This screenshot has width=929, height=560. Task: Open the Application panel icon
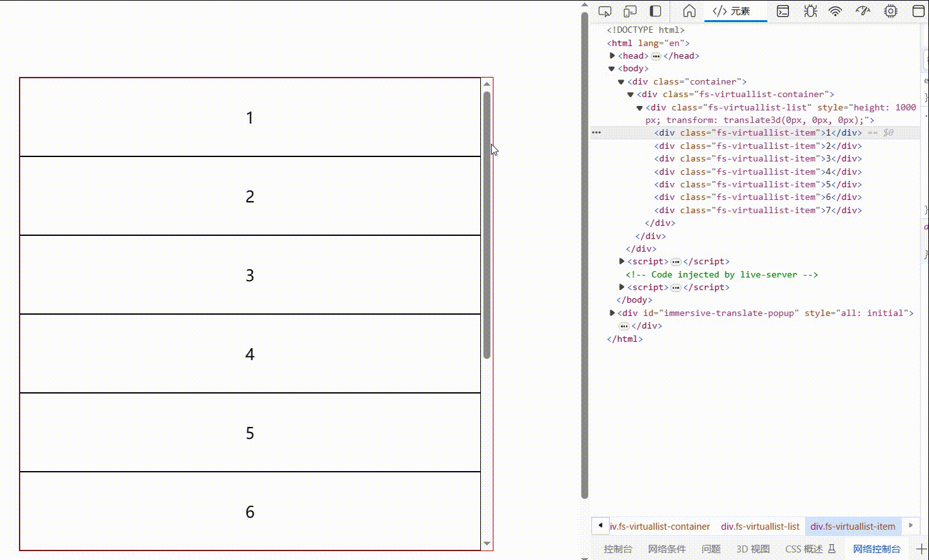coord(919,11)
